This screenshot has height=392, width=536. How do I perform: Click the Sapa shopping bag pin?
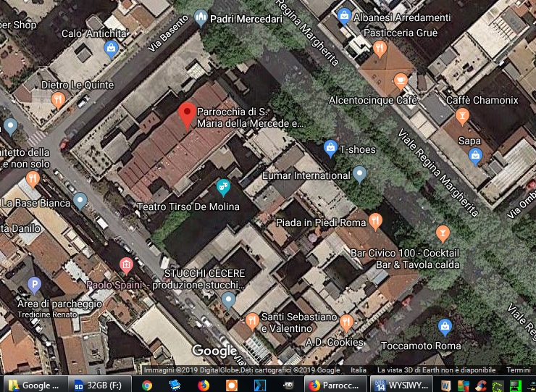pyautogui.click(x=475, y=156)
